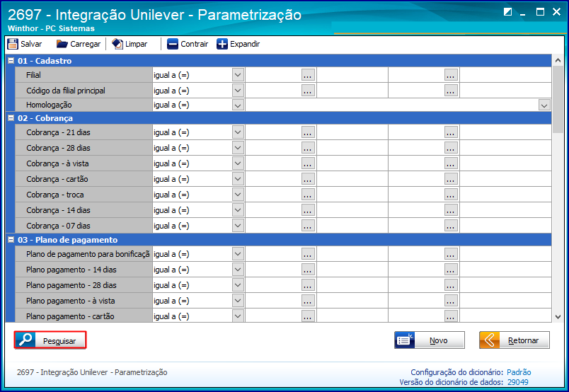Viewport: 569px width, 392px height.
Task: Click second lookup ellipsis for Cobrança - troca
Action: click(451, 195)
